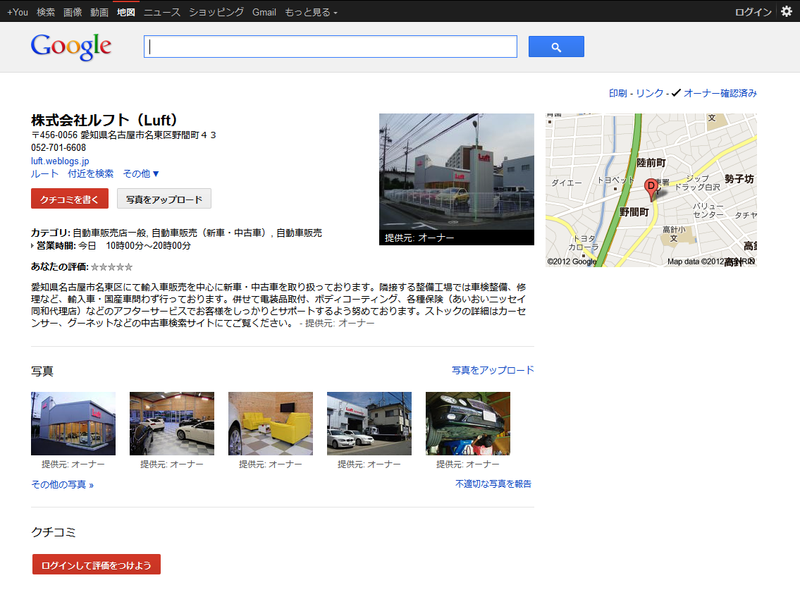Image resolution: width=800 pixels, height=609 pixels.
Task: Visit the luft.weblogs.jp website link
Action: click(60, 161)
